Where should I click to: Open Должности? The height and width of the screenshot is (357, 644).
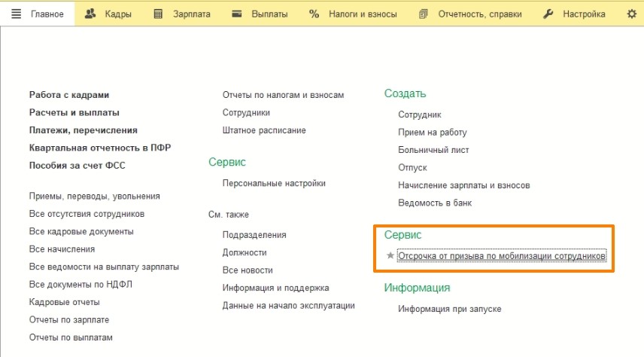pos(245,252)
